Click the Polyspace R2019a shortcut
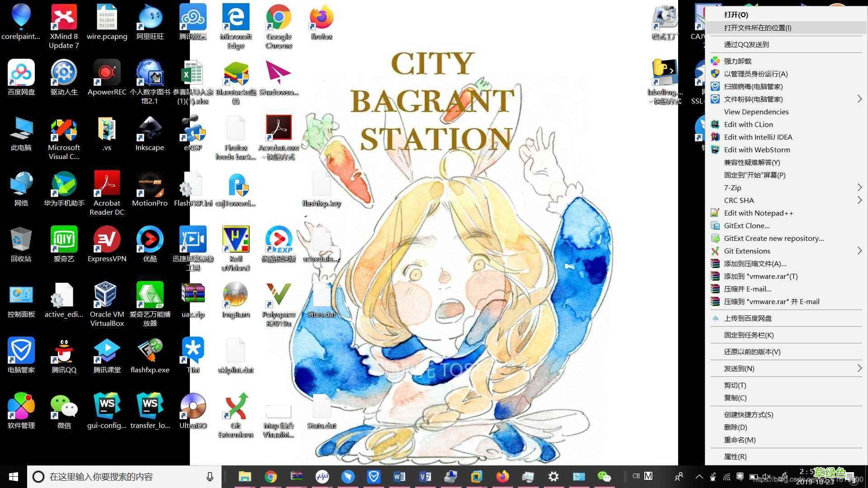The image size is (868, 488). pos(278,304)
